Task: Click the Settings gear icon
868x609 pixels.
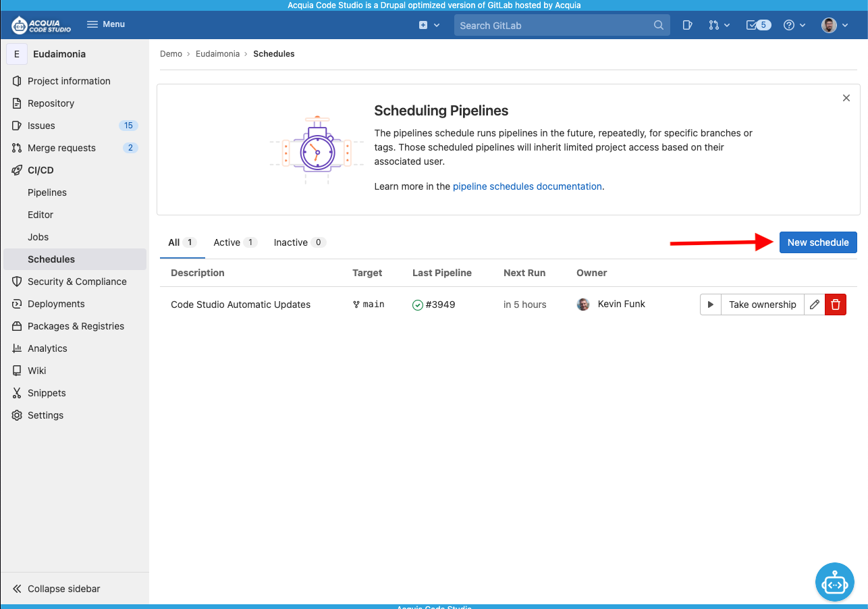Action: [17, 415]
